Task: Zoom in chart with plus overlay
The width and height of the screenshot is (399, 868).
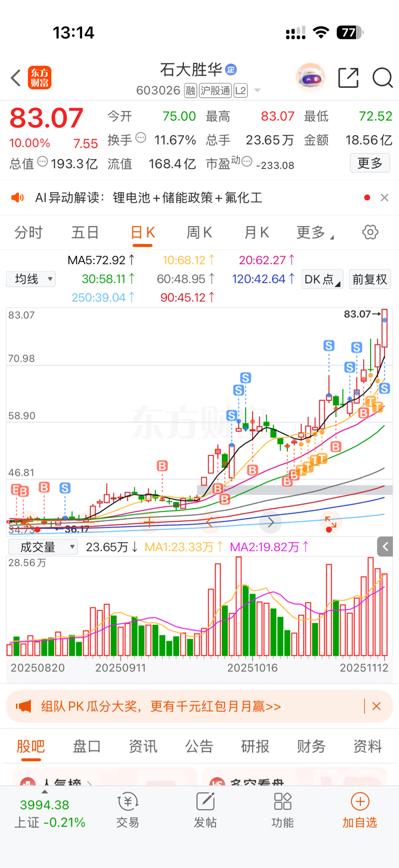Action: tap(149, 522)
